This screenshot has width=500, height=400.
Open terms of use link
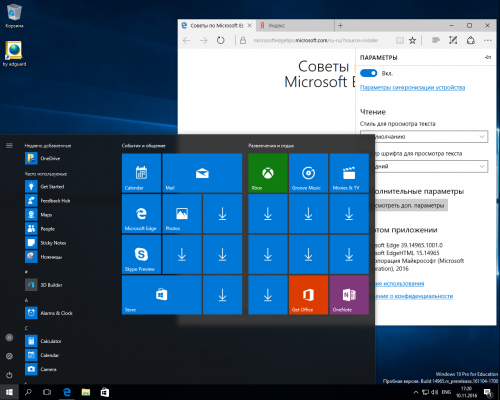click(x=399, y=284)
